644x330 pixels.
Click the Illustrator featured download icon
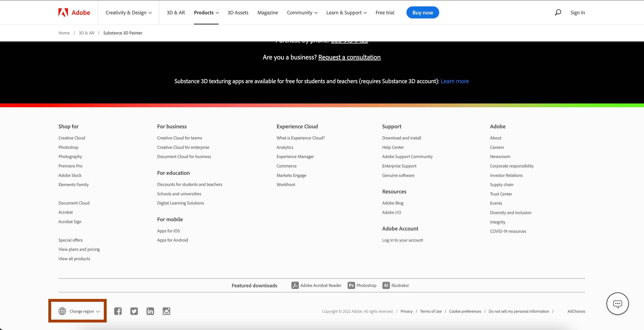click(x=386, y=285)
